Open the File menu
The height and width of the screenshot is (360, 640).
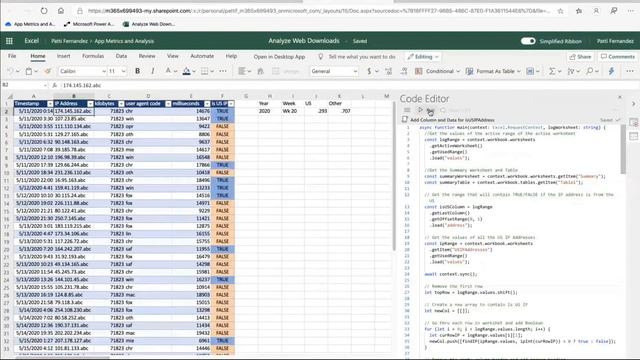[x=12, y=56]
